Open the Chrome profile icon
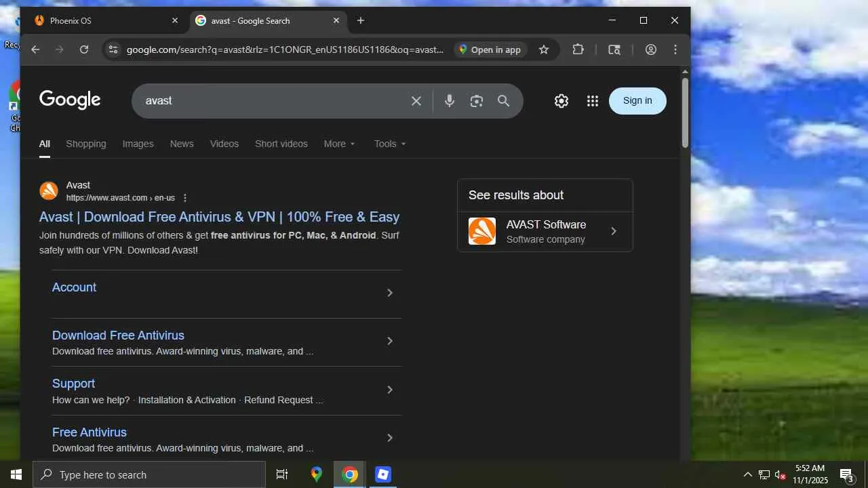 651,49
